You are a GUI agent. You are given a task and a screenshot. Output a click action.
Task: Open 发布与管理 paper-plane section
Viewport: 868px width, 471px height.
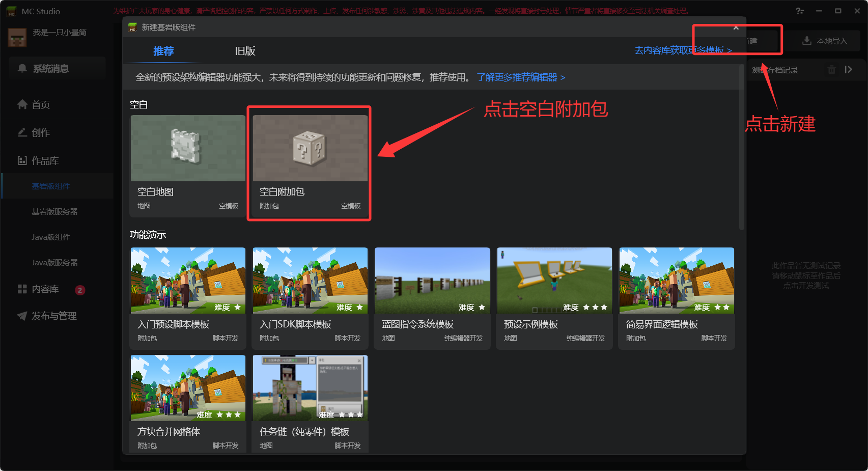click(47, 316)
